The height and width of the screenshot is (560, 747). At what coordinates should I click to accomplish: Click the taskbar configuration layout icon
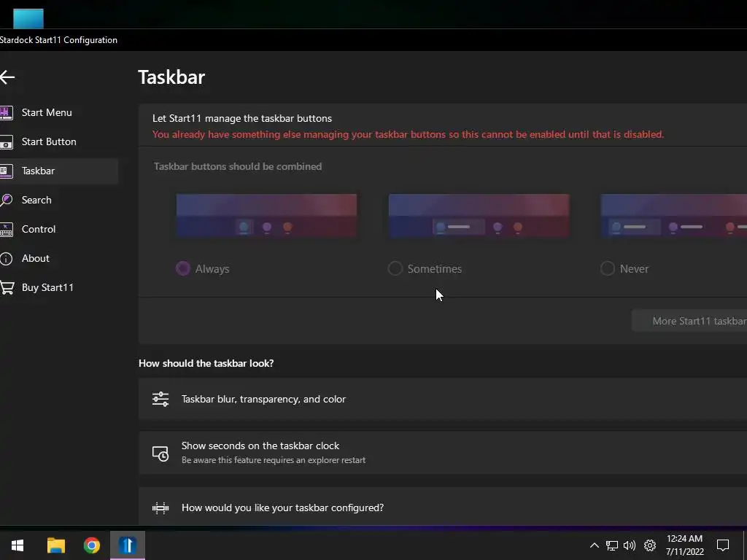tap(160, 508)
